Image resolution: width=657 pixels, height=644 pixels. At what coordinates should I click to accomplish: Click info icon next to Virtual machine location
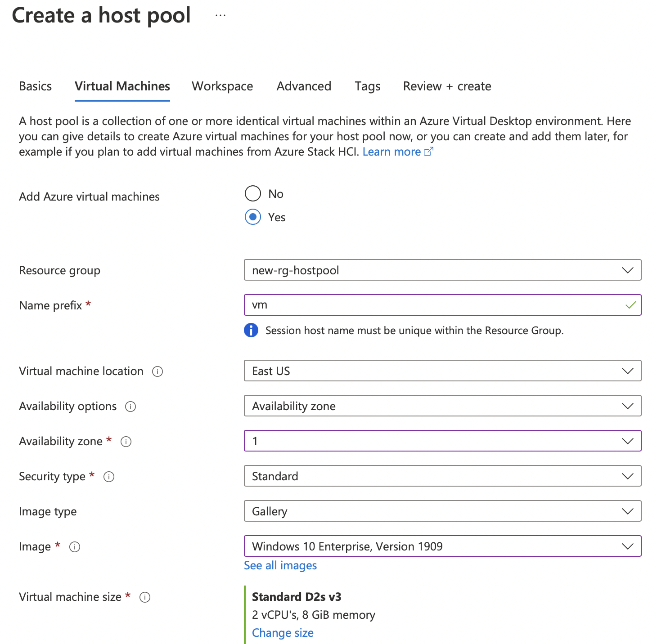pyautogui.click(x=157, y=371)
